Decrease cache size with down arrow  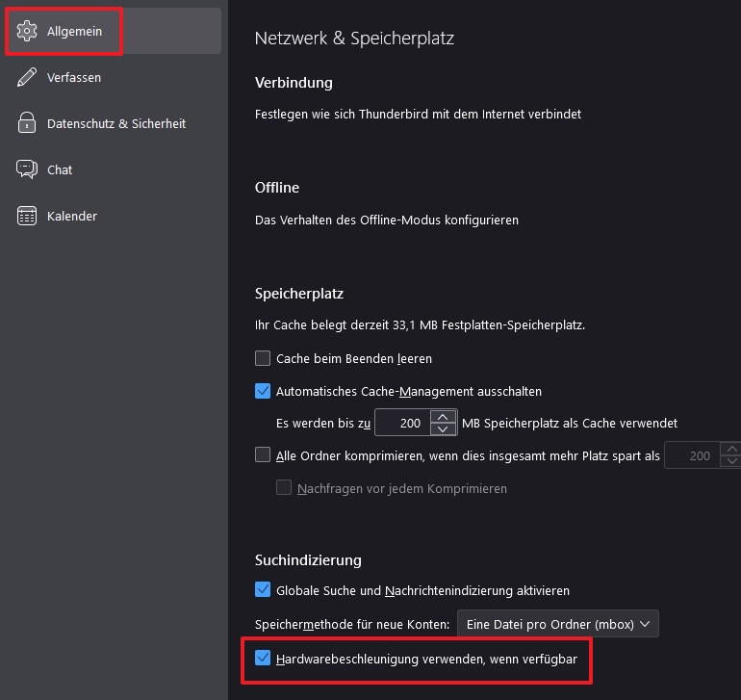click(443, 428)
